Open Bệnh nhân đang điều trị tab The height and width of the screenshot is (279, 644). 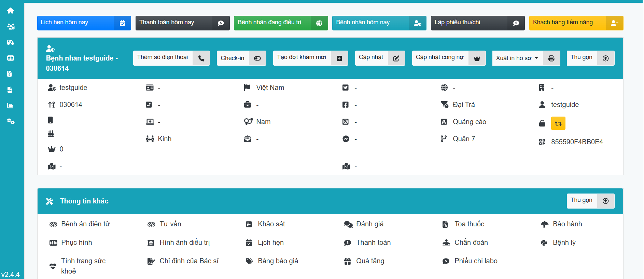280,23
